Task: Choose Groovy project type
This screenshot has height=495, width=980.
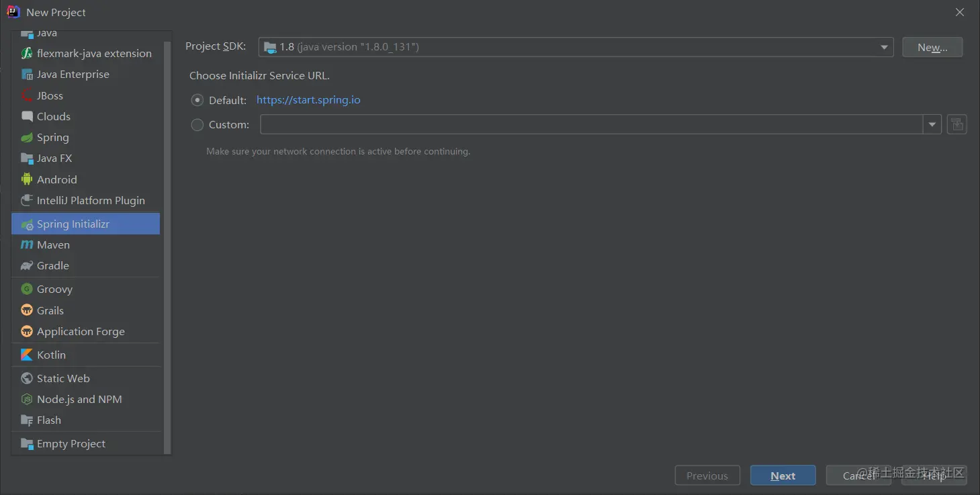Action: coord(85,289)
